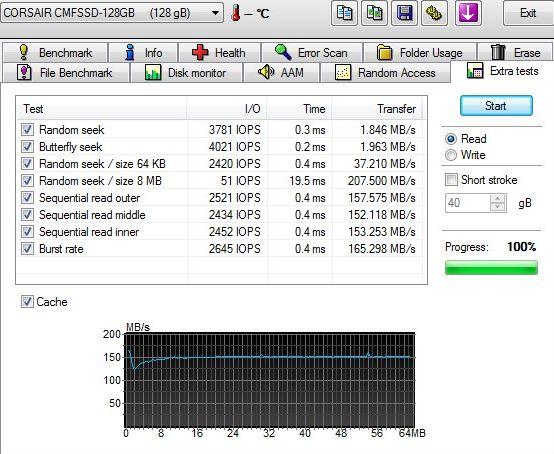Select the Write radio button
The height and width of the screenshot is (454, 554).
[451, 155]
